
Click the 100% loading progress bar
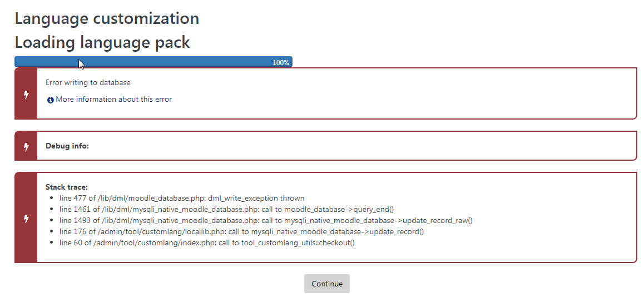(153, 62)
